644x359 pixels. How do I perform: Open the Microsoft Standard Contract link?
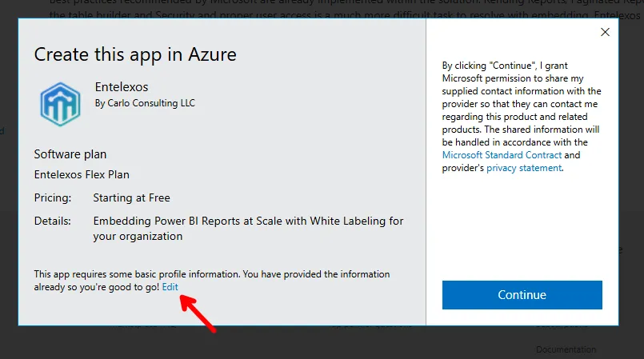click(502, 154)
